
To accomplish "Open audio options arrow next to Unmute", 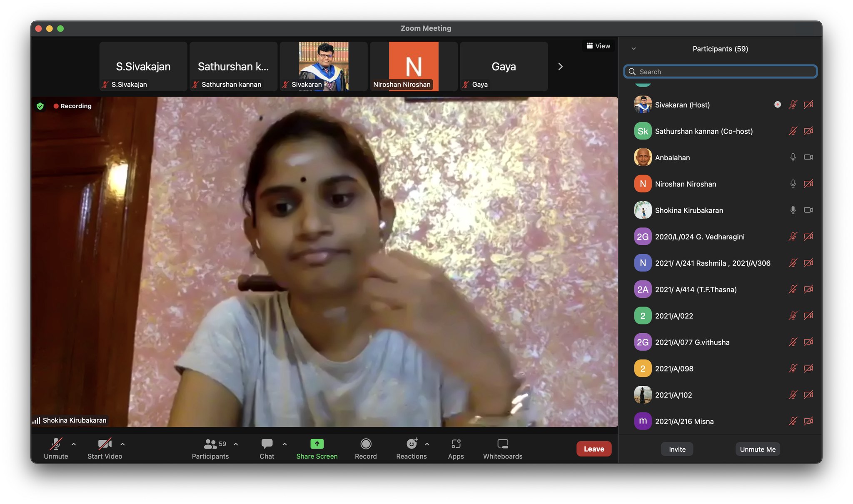I will click(74, 444).
